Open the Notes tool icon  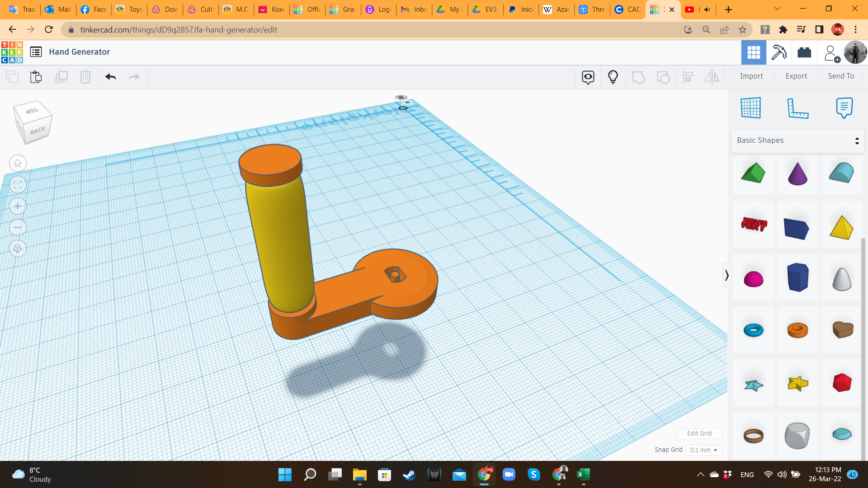coord(844,108)
